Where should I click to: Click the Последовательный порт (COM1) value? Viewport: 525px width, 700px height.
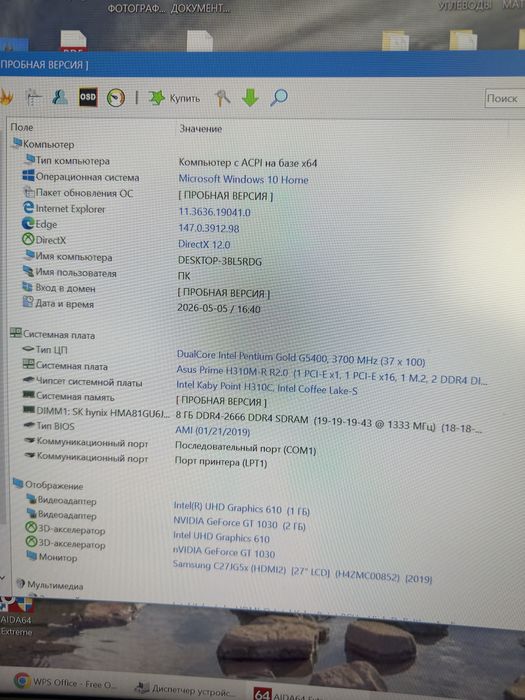(x=245, y=449)
